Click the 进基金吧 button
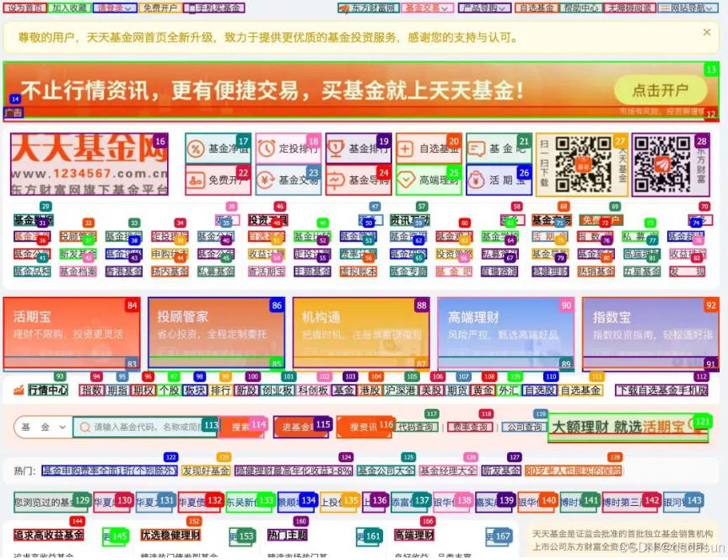Screen dimensions: 728x560 coord(301,428)
